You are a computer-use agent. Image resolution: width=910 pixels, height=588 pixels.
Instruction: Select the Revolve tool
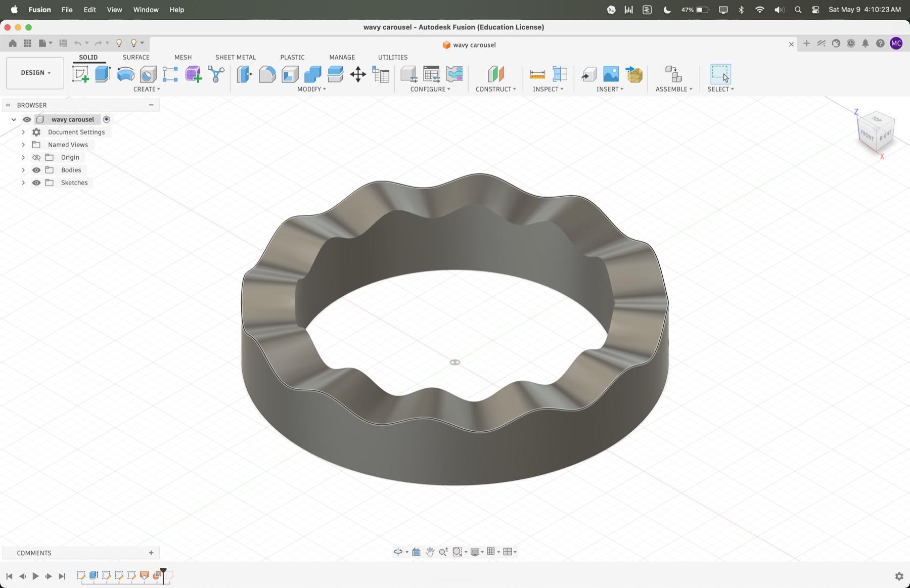click(x=125, y=74)
